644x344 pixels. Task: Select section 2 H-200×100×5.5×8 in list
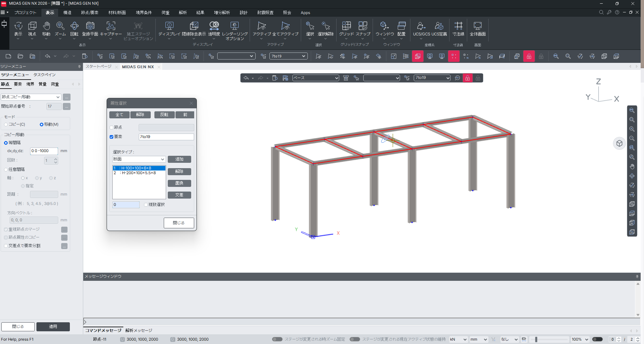[139, 173]
